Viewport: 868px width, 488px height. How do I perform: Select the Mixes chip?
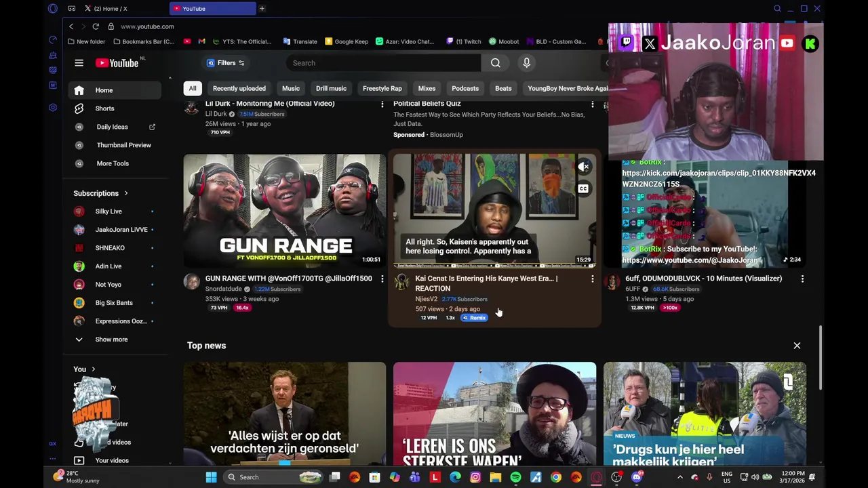pyautogui.click(x=427, y=88)
